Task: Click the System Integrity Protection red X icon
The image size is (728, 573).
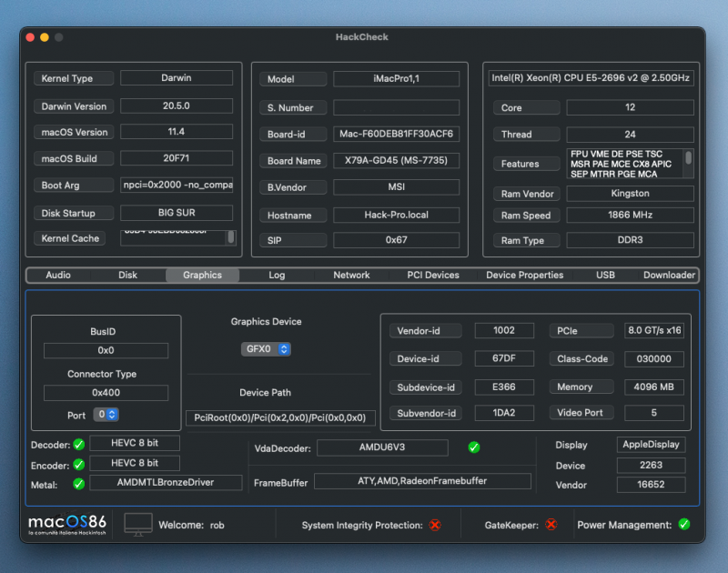Action: 435,525
